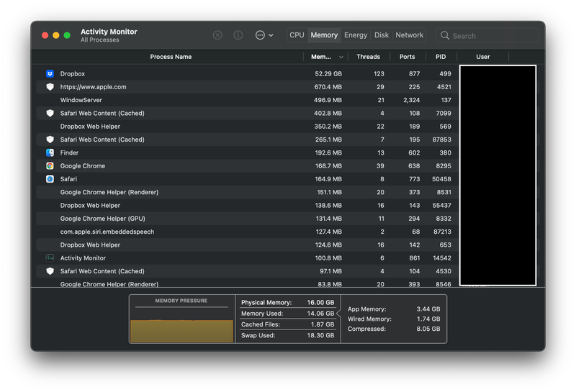Switch to the Energy tab
The height and width of the screenshot is (392, 576).
[356, 35]
